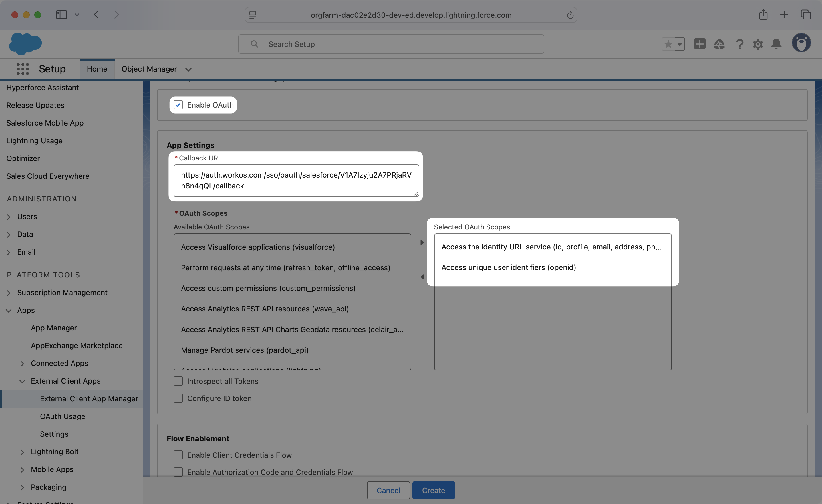View the notifications bell
The image size is (822, 504).
(776, 44)
